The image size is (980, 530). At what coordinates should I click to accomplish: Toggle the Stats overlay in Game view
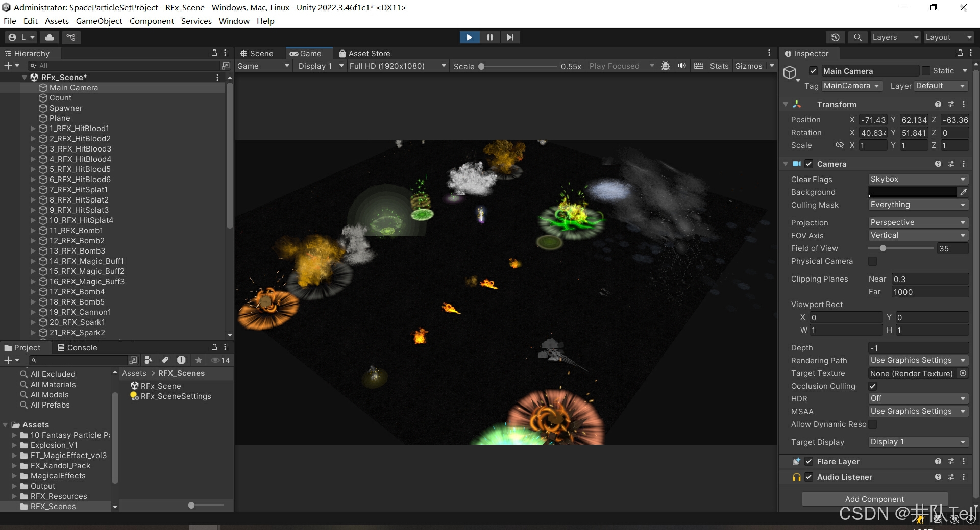(719, 66)
